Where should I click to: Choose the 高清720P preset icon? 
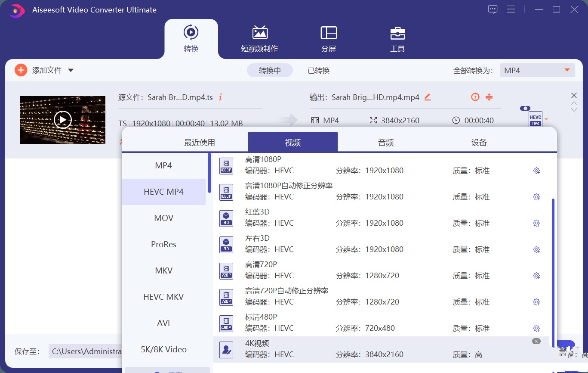click(226, 271)
